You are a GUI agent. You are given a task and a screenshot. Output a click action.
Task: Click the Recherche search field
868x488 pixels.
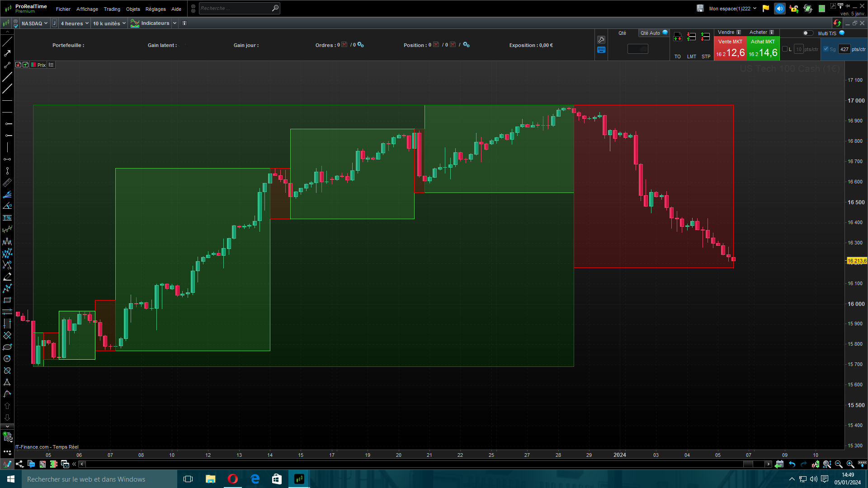[235, 8]
